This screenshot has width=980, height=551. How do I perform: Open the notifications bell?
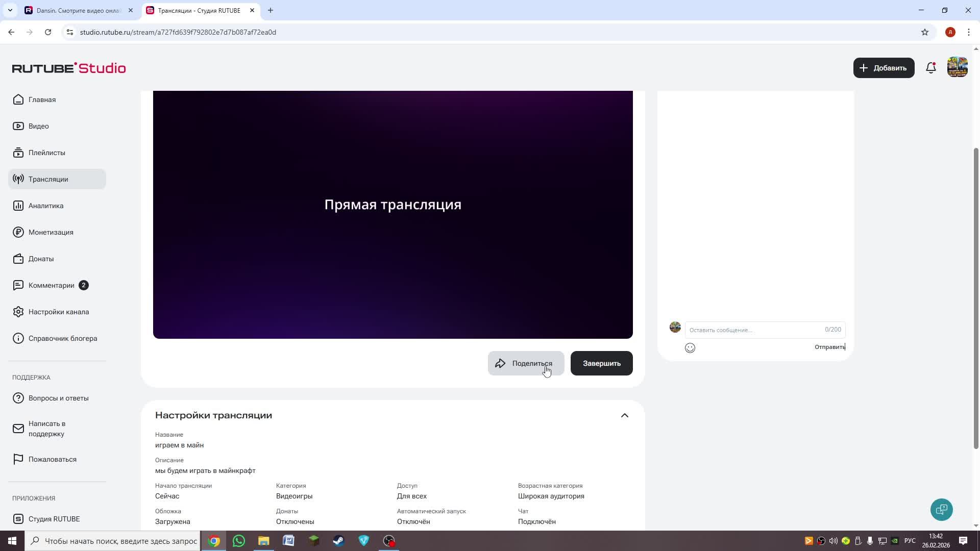tap(930, 68)
